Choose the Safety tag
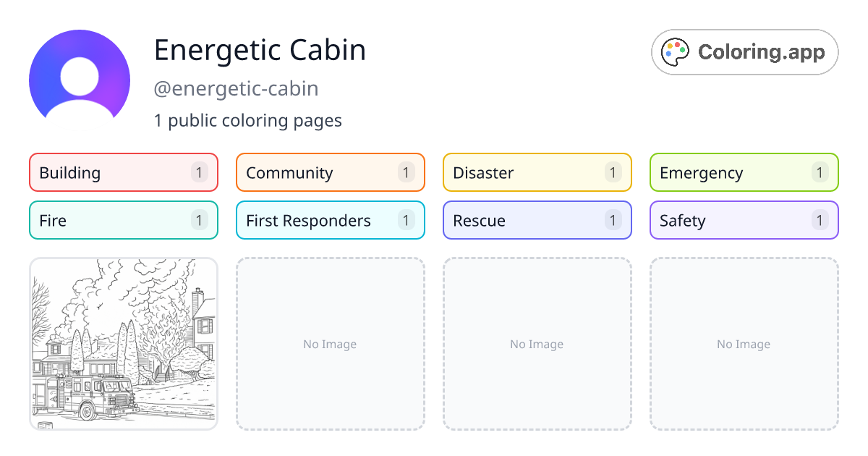The height and width of the screenshot is (456, 868). tap(744, 220)
